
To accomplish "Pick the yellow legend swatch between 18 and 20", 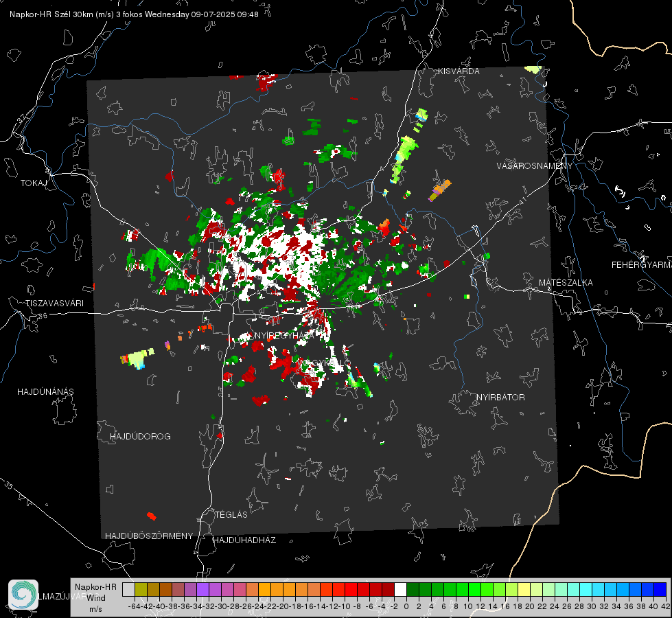I will (524, 589).
